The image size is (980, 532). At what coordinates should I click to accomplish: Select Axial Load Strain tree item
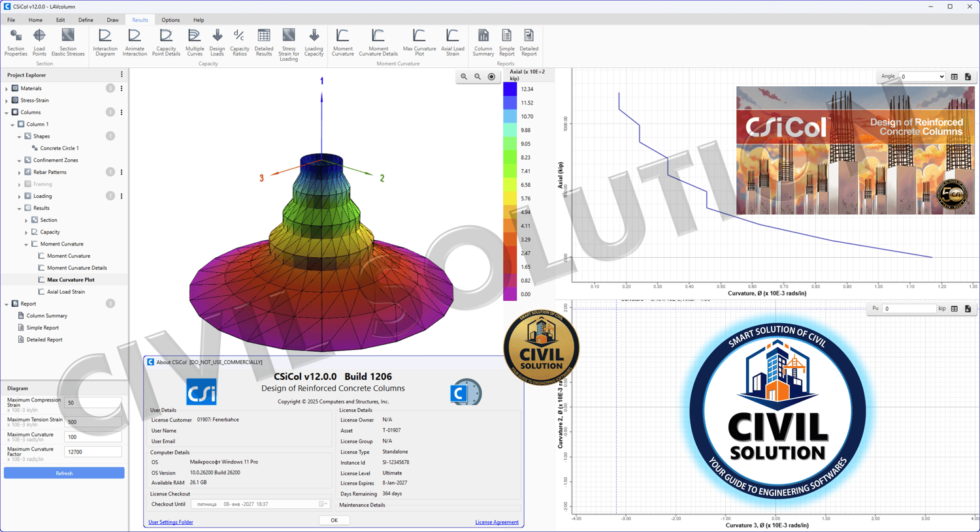(x=66, y=292)
